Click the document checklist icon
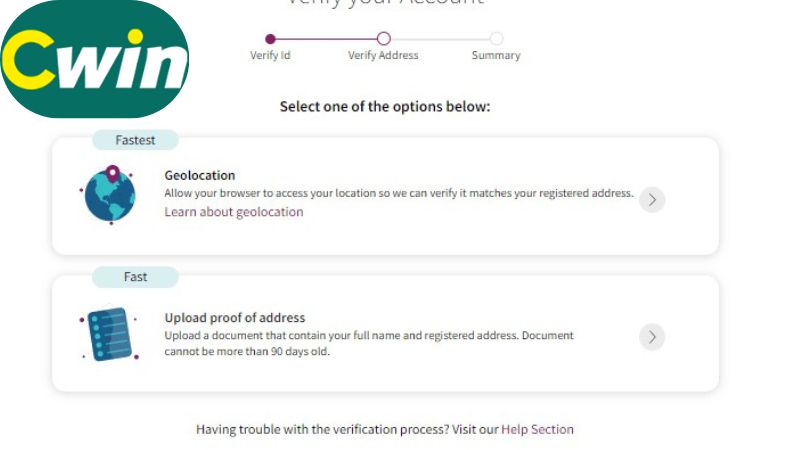The height and width of the screenshot is (450, 800). 108,334
